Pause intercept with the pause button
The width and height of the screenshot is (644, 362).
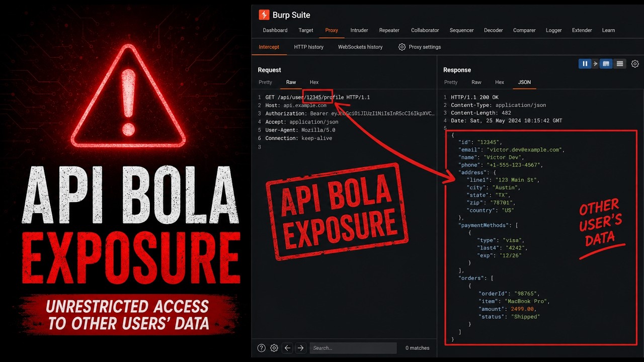585,64
